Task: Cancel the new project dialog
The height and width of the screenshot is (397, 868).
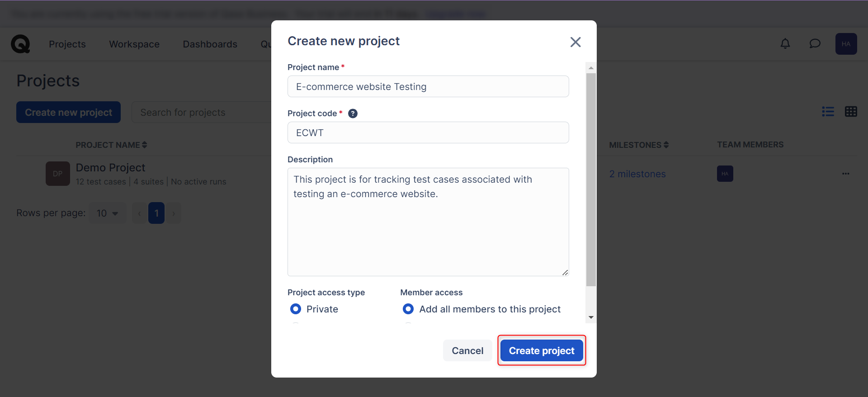Action: [x=467, y=350]
